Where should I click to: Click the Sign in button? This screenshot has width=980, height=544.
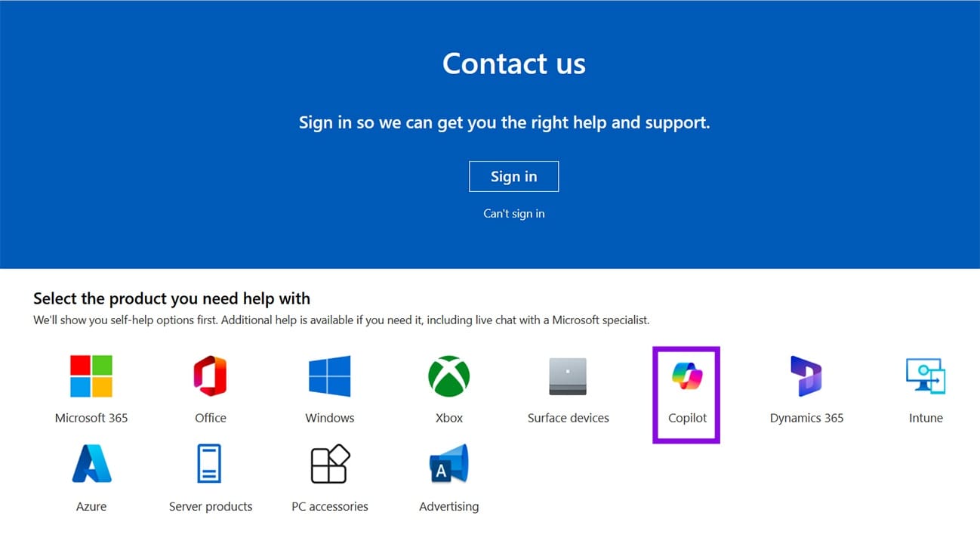tap(513, 176)
